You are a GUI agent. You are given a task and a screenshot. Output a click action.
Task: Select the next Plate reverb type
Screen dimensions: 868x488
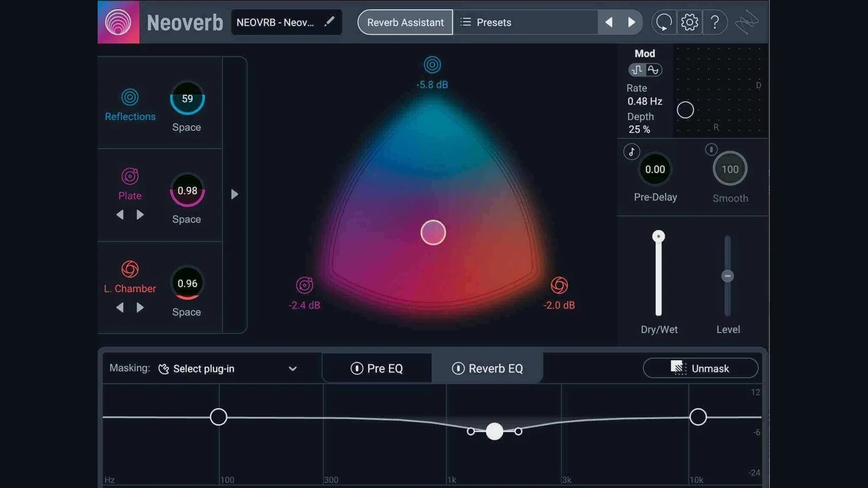[x=140, y=215]
